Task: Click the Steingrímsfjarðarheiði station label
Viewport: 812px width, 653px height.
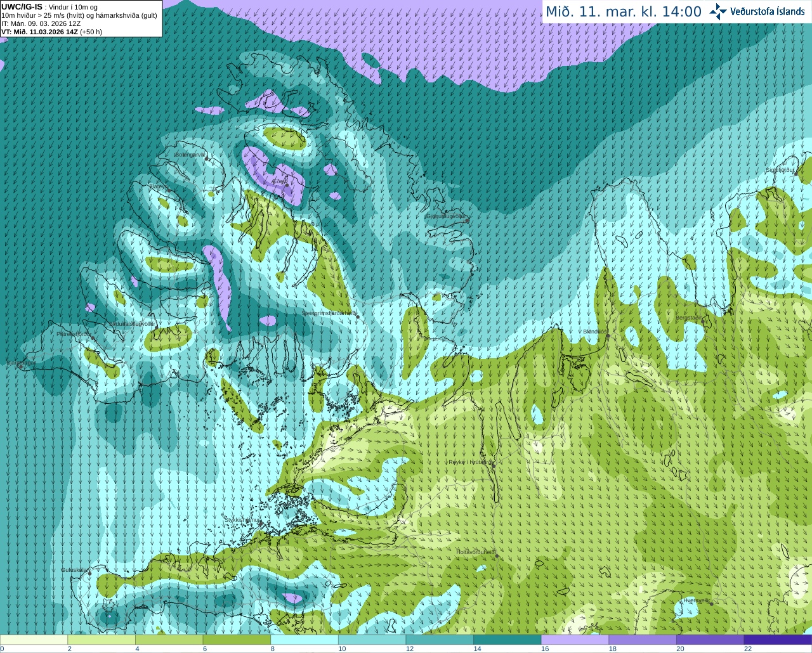Action: 329,313
